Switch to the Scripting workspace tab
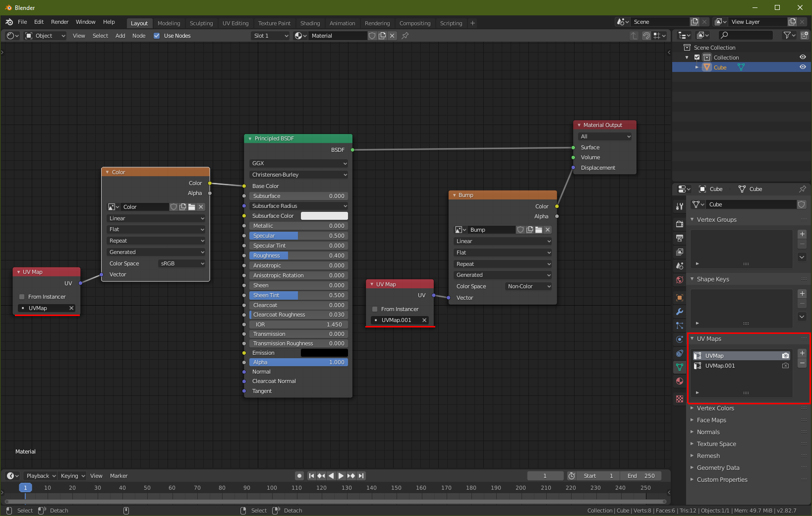The image size is (812, 516). click(x=451, y=23)
